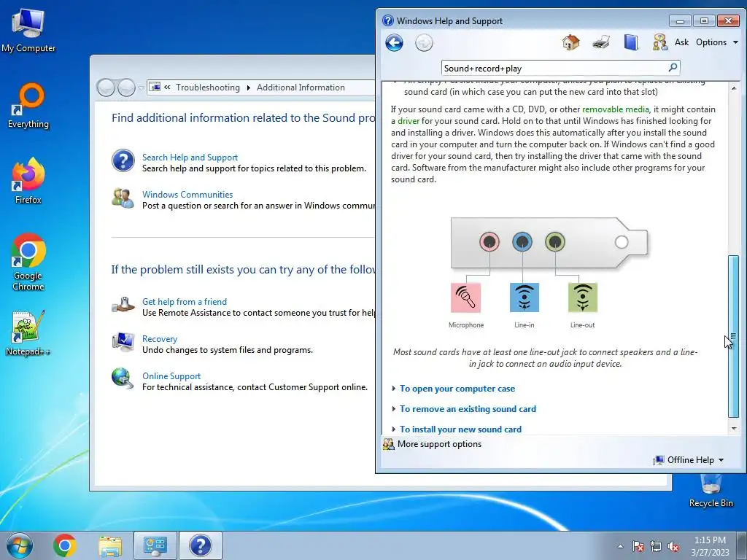Screen dimensions: 747x560
Task: Open My Computer desktop icon
Action: click(28, 31)
